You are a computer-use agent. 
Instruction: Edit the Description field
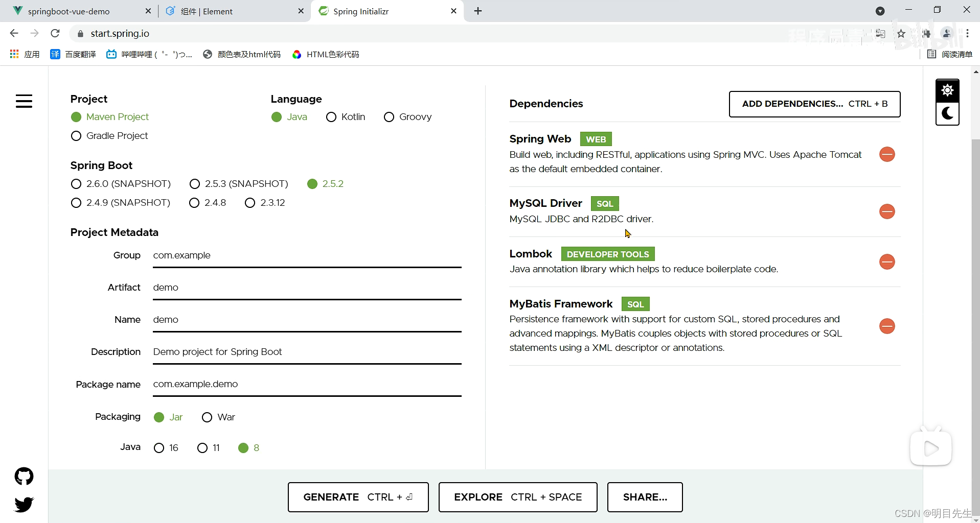(307, 352)
